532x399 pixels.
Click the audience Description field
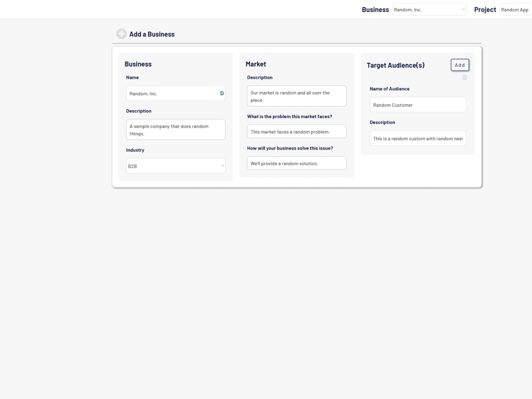click(x=418, y=138)
